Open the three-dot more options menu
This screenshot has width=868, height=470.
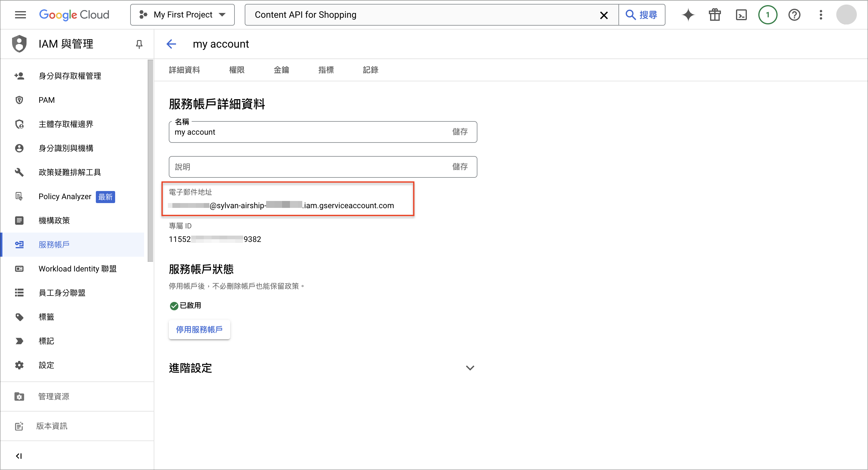coord(821,15)
